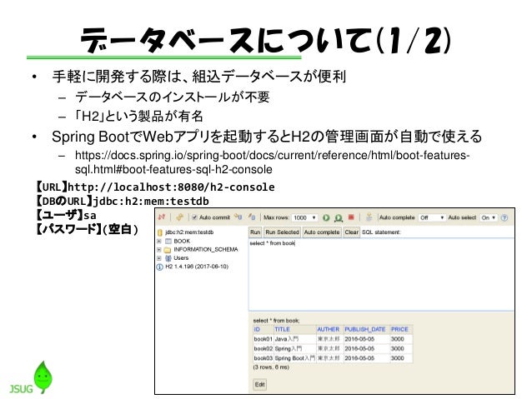
Task: Click the JSUG leaf logo
Action: [x=43, y=377]
